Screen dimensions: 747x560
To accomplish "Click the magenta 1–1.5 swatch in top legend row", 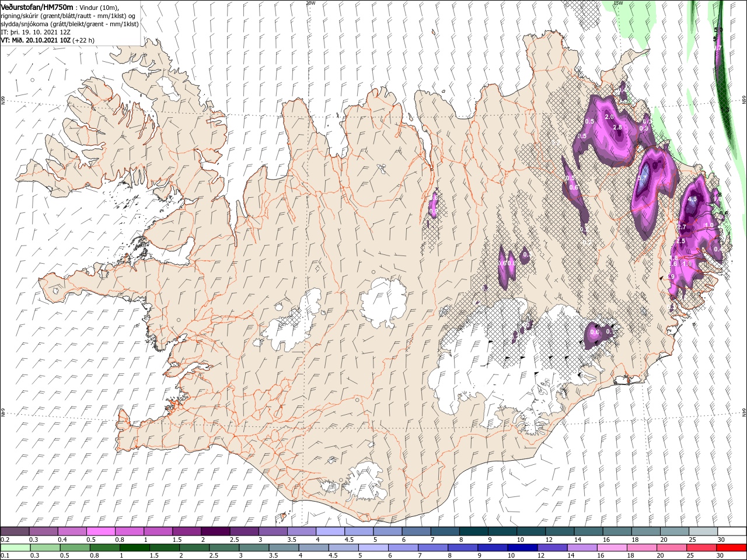I will 158,531.
